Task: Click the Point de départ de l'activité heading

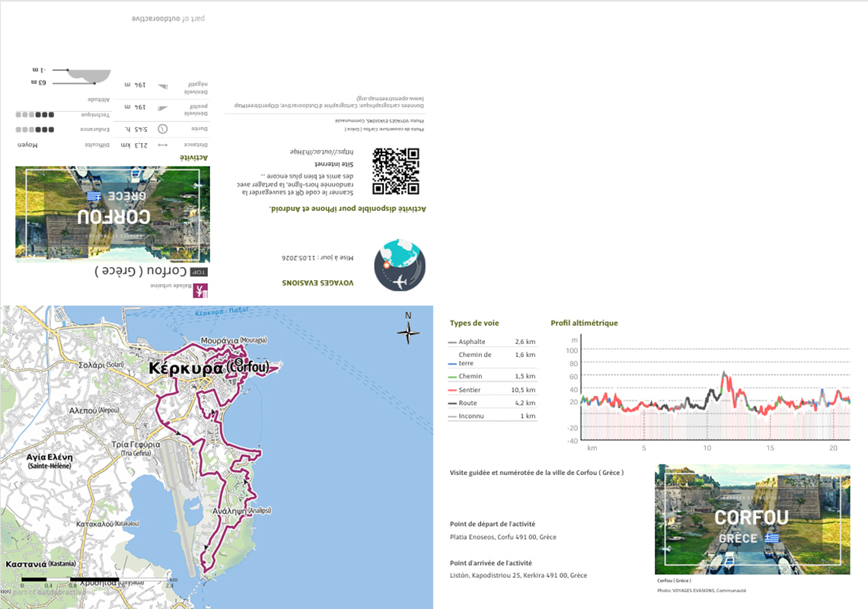Action: (x=493, y=524)
